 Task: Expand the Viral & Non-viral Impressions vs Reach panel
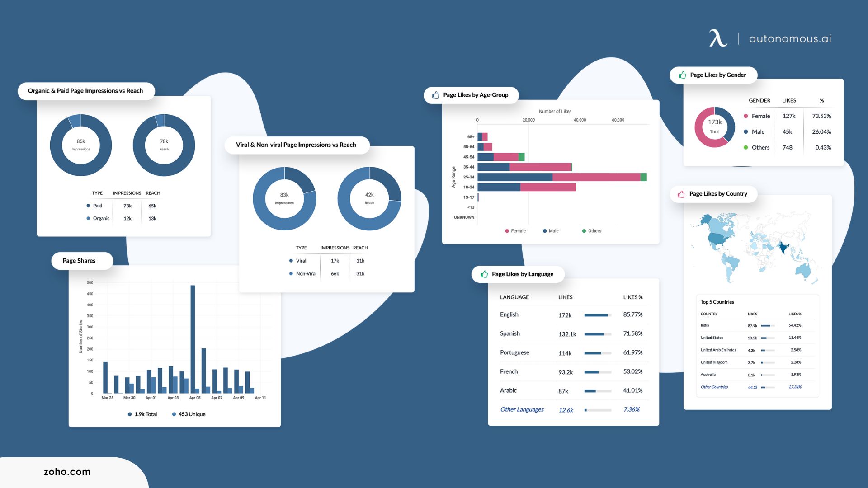click(294, 145)
